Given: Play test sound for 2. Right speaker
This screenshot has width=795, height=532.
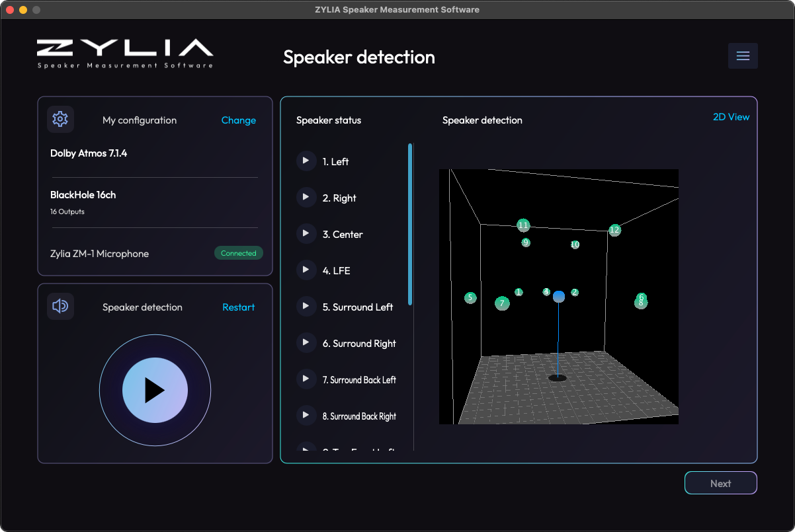Looking at the screenshot, I should click(306, 197).
